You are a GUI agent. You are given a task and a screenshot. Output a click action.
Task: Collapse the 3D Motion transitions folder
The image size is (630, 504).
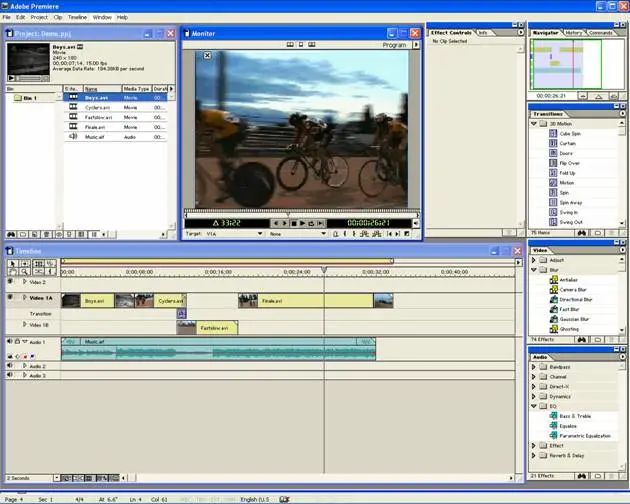point(534,124)
